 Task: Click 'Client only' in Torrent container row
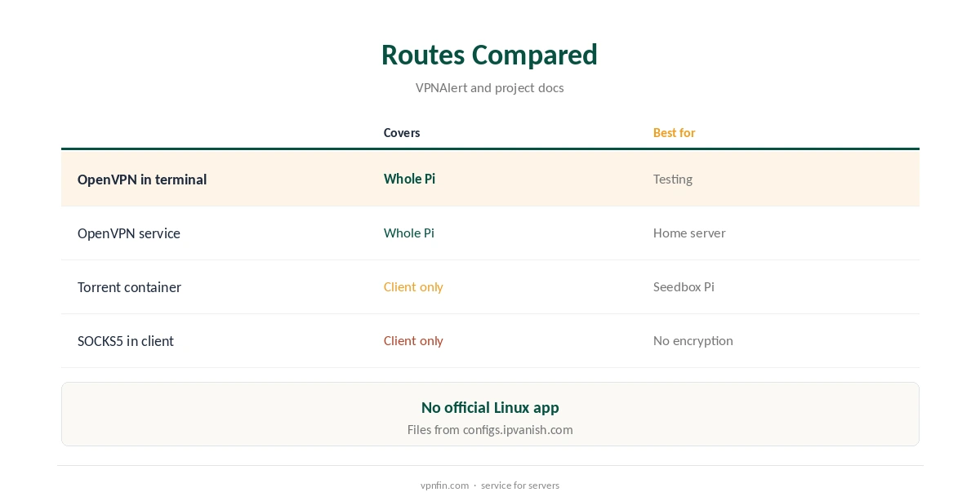point(413,286)
